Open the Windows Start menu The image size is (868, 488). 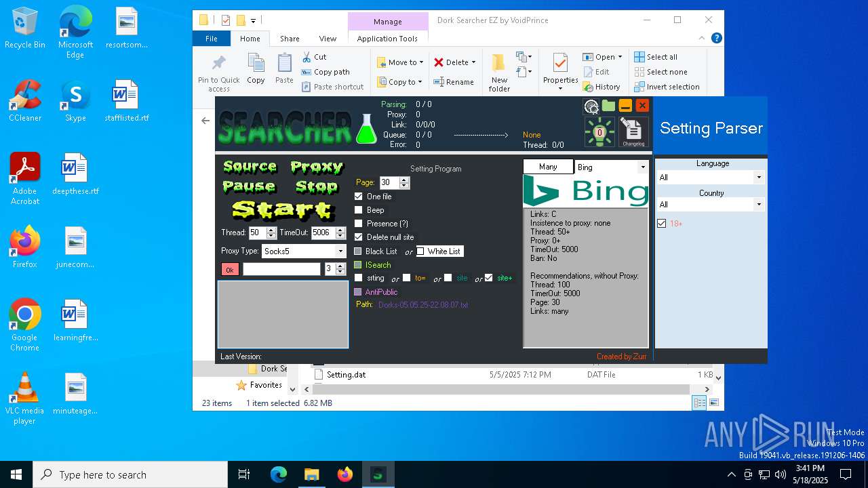(x=16, y=474)
